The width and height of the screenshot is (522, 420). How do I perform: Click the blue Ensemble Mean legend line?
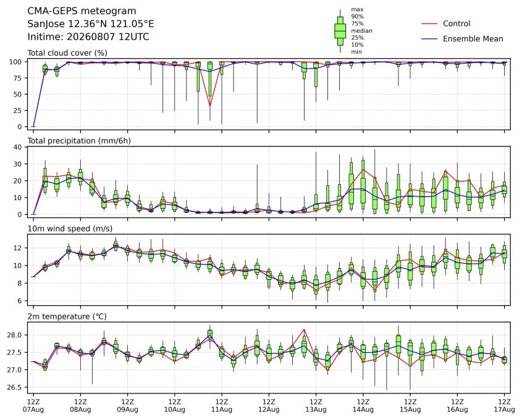coord(429,39)
